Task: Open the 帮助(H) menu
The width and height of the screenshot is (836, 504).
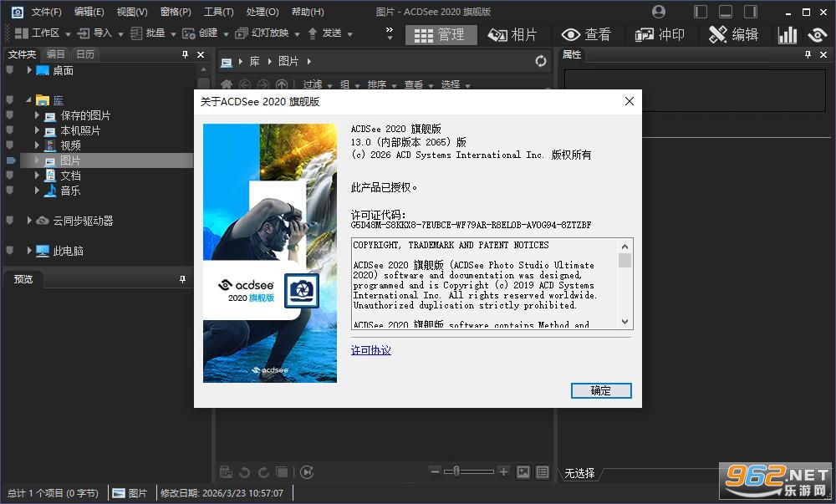Action: pyautogui.click(x=308, y=12)
